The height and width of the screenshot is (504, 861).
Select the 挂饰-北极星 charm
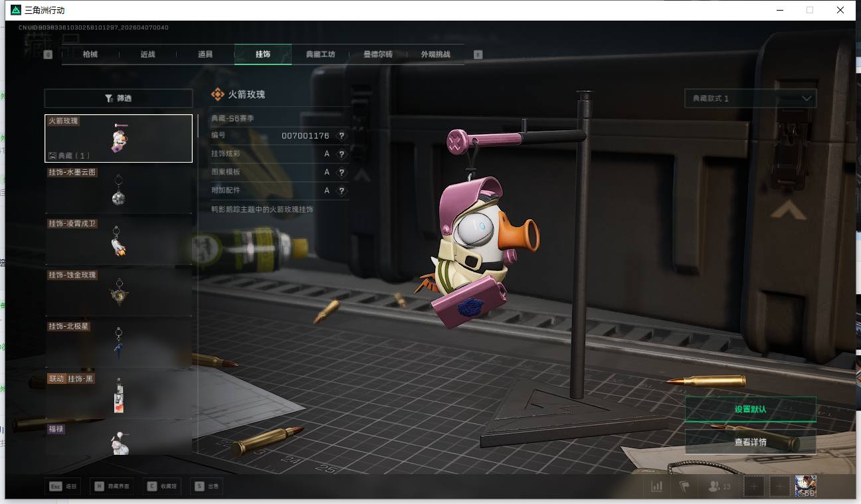coord(118,343)
